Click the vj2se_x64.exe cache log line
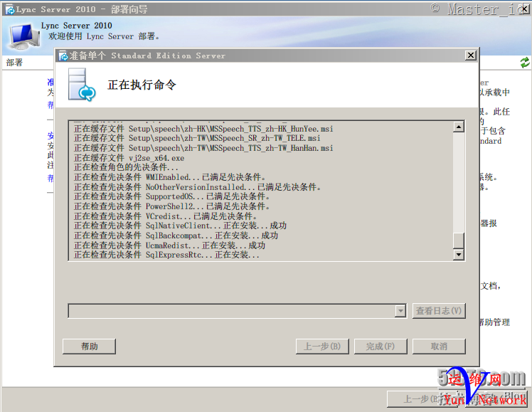The image size is (532, 412). tap(129, 158)
